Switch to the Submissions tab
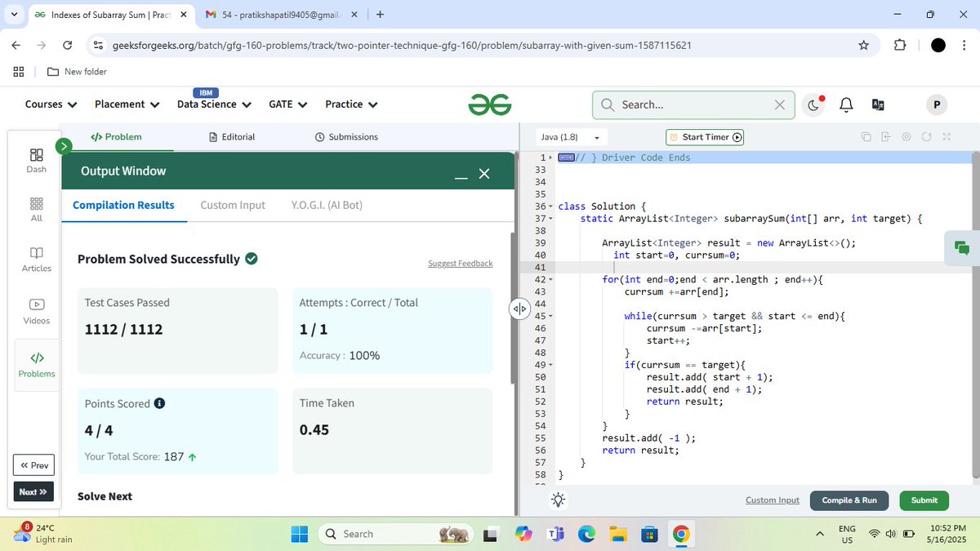 click(346, 137)
